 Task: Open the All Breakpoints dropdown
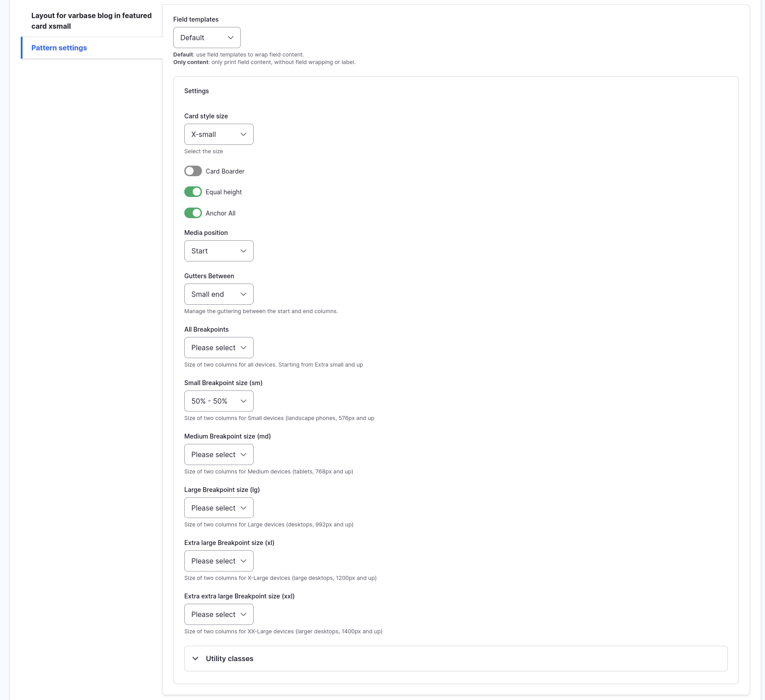(x=219, y=348)
